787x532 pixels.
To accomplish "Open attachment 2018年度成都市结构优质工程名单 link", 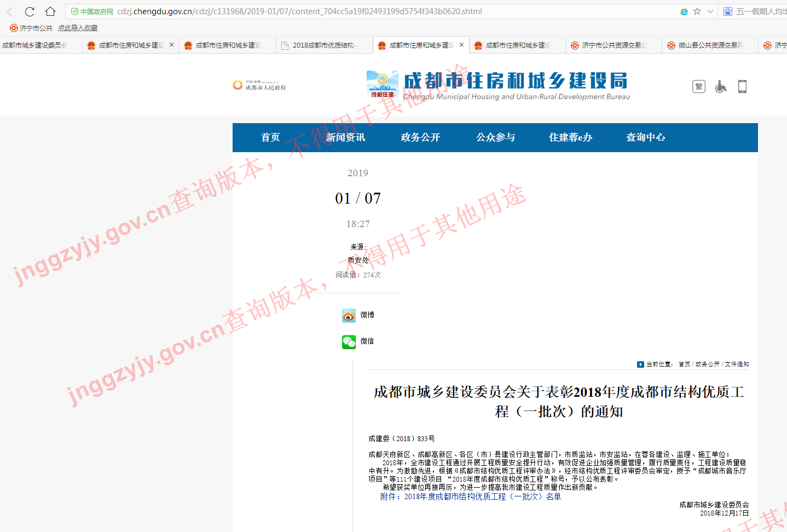I will pyautogui.click(x=471, y=496).
